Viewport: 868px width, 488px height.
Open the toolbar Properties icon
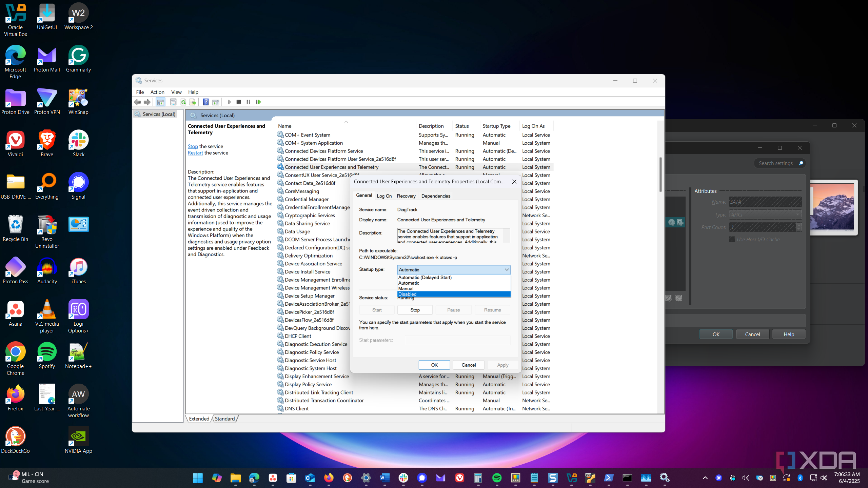[x=173, y=102]
